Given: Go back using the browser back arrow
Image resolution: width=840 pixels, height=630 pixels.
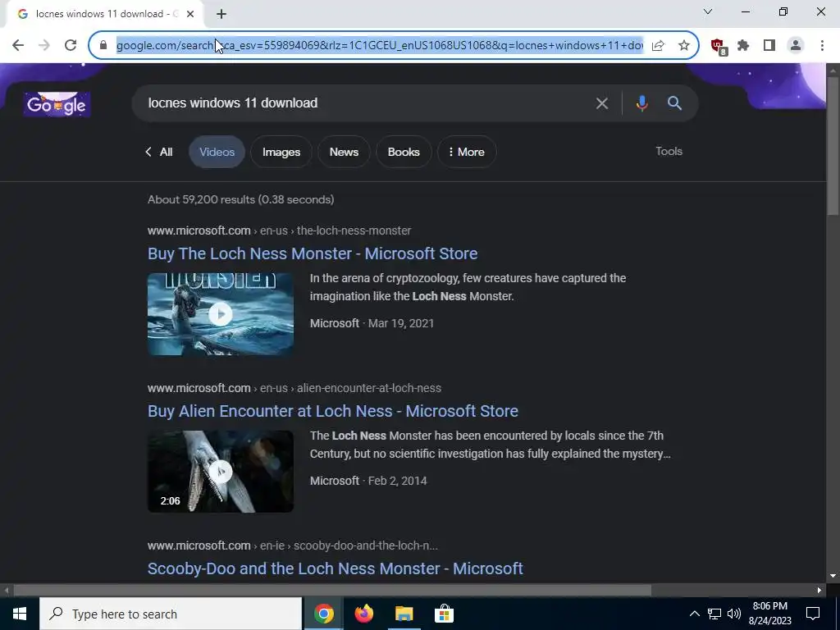Looking at the screenshot, I should point(18,46).
